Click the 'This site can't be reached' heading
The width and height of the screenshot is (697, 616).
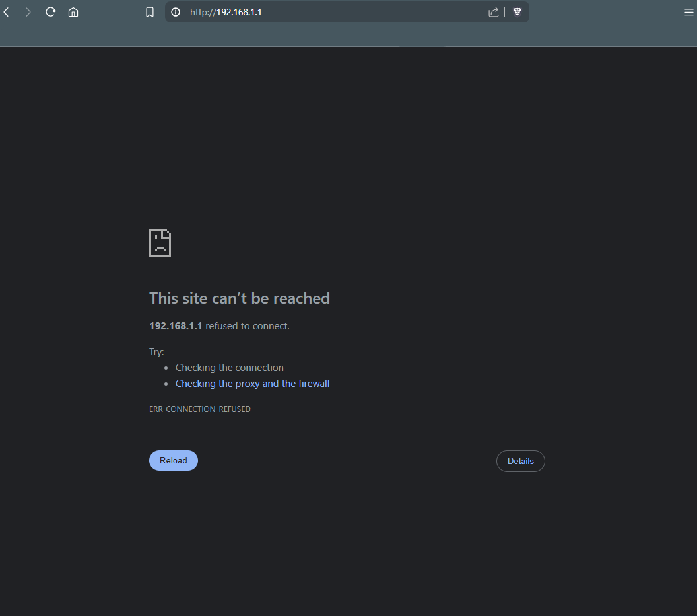click(240, 298)
